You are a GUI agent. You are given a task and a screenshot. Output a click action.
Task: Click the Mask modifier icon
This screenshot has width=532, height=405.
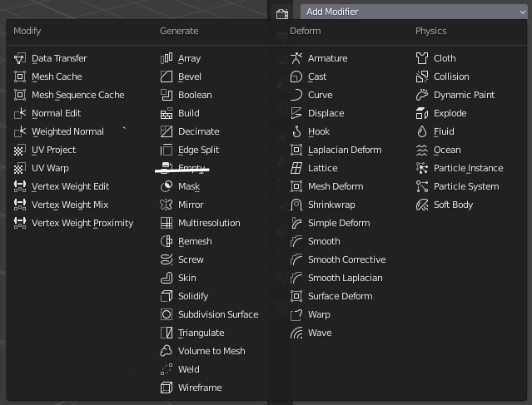tap(167, 186)
